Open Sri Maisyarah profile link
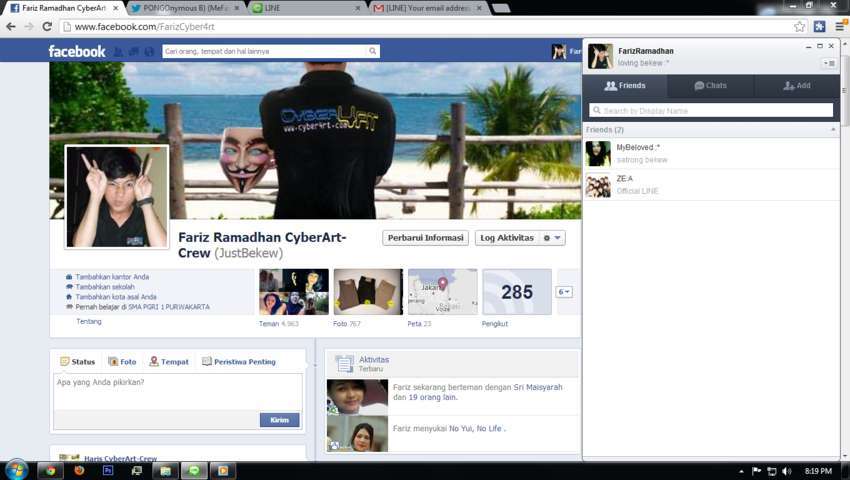850x480 pixels. coord(538,387)
